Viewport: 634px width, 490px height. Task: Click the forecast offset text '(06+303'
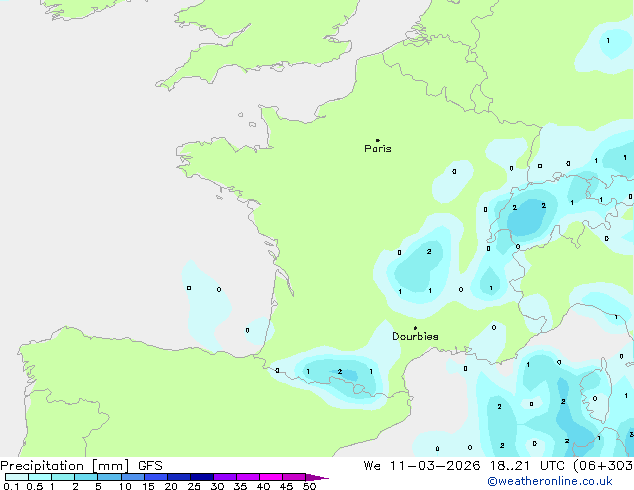point(603,466)
